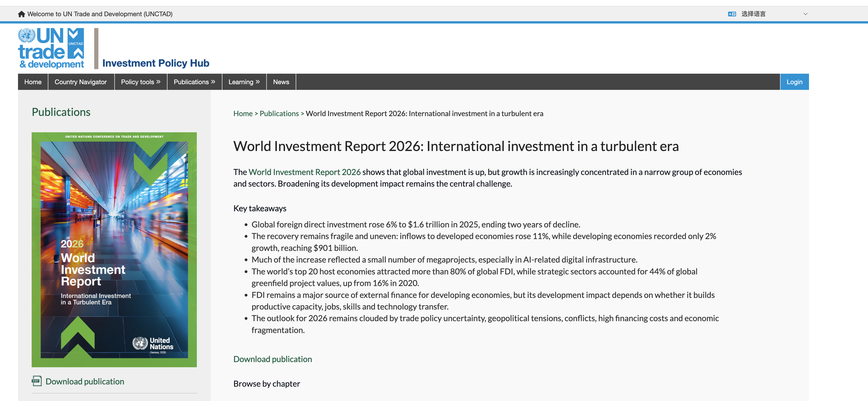Image resolution: width=868 pixels, height=401 pixels.
Task: Follow the Publications breadcrumb link
Action: click(279, 114)
